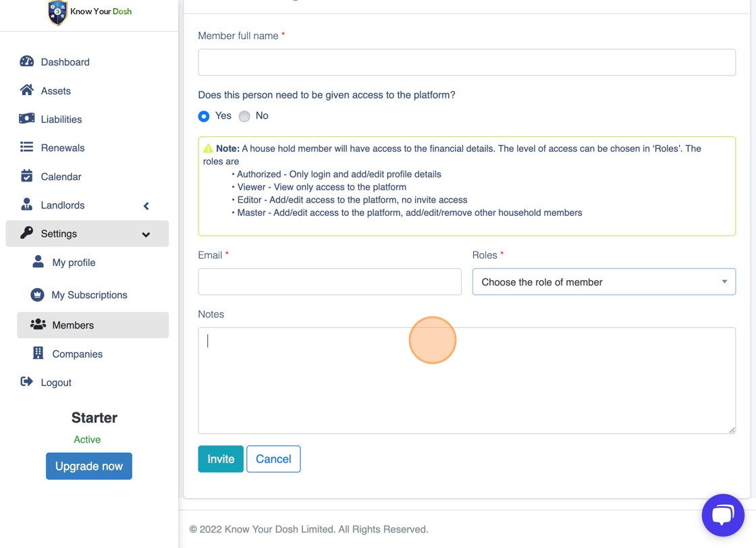Click the Member full name field

(x=466, y=62)
